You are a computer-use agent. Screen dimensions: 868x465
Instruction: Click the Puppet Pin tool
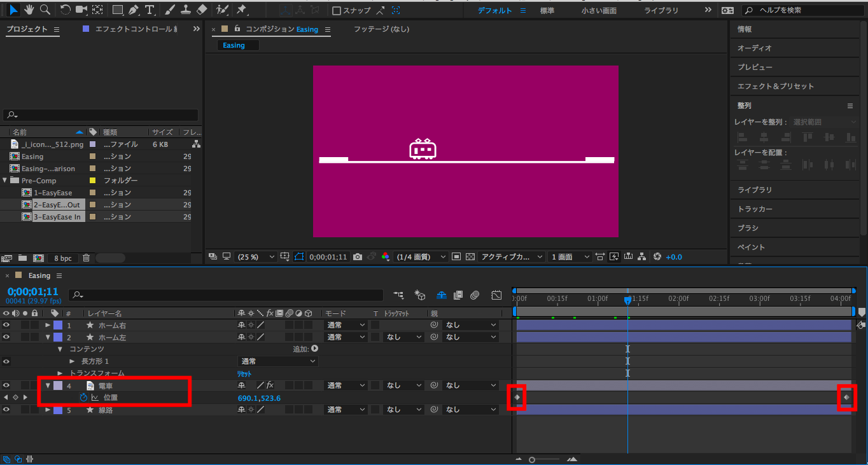(x=242, y=10)
